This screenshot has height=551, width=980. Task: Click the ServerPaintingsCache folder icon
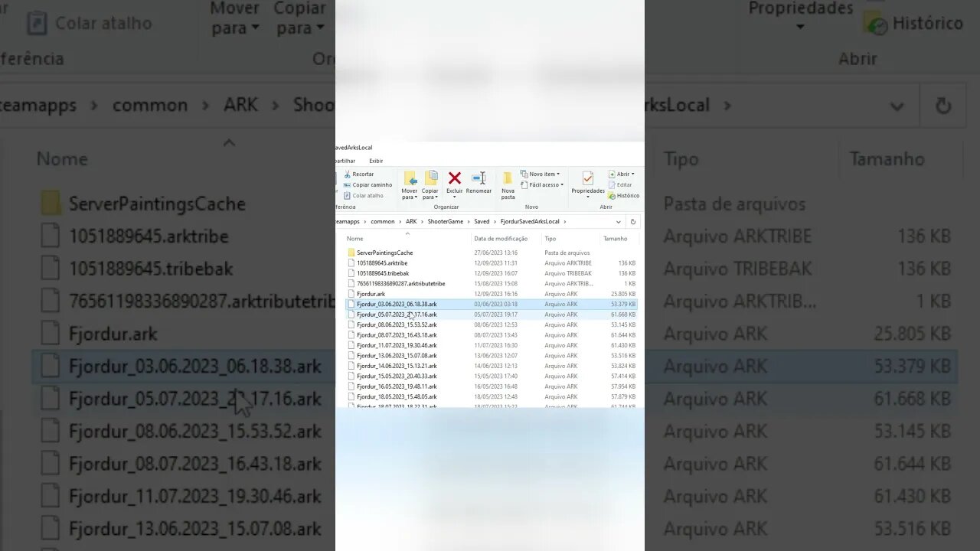click(351, 253)
